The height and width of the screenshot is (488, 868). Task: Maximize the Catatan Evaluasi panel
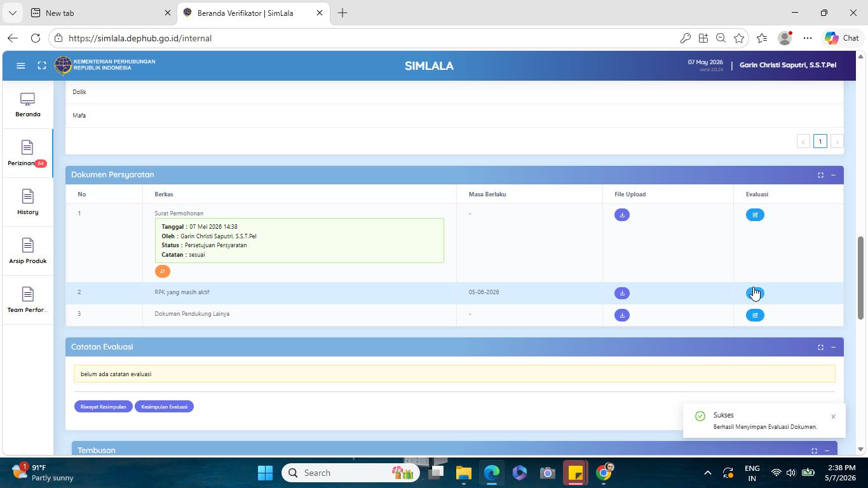coord(820,347)
